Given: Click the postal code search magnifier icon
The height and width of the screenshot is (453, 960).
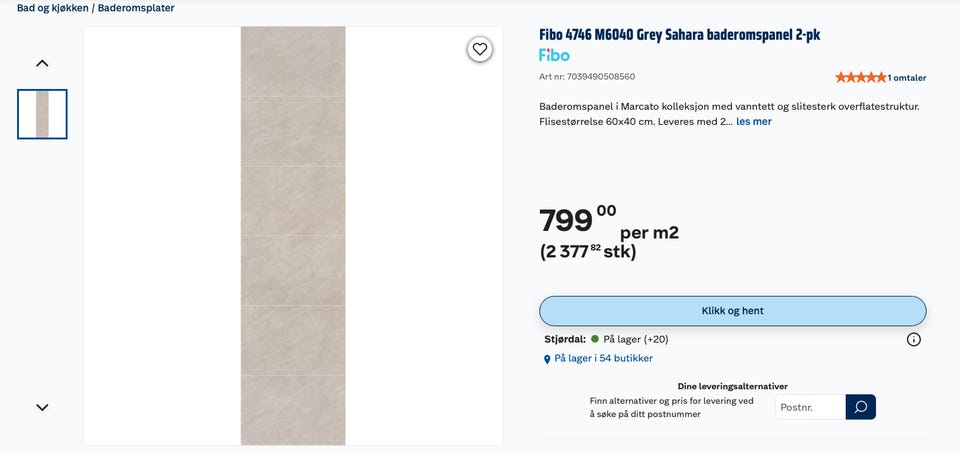Looking at the screenshot, I should click(x=861, y=407).
